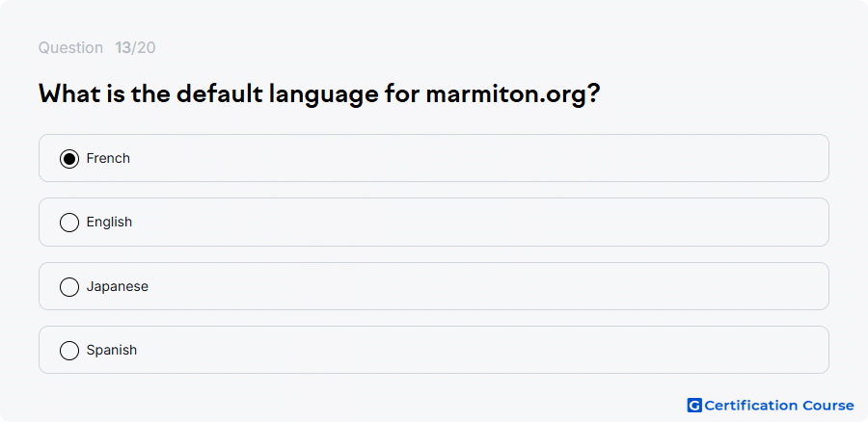Click the gray Question label
This screenshot has height=422, width=868.
point(70,47)
